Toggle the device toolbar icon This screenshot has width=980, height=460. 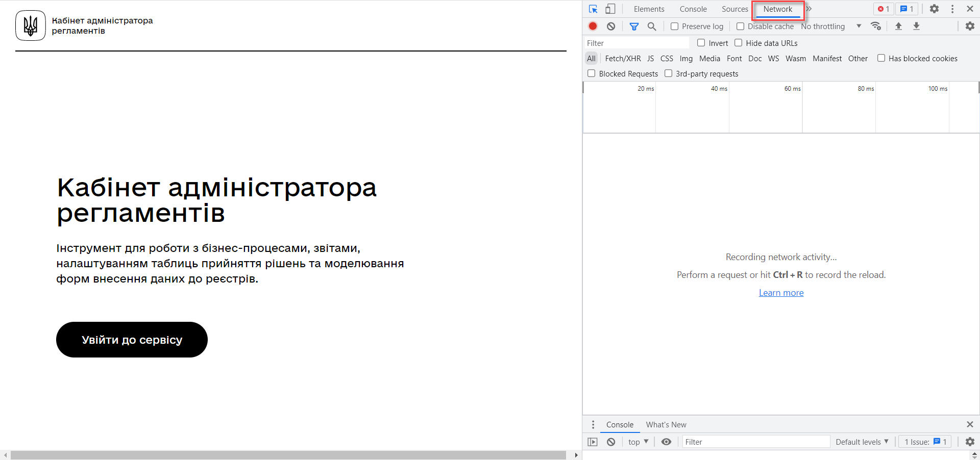coord(610,9)
